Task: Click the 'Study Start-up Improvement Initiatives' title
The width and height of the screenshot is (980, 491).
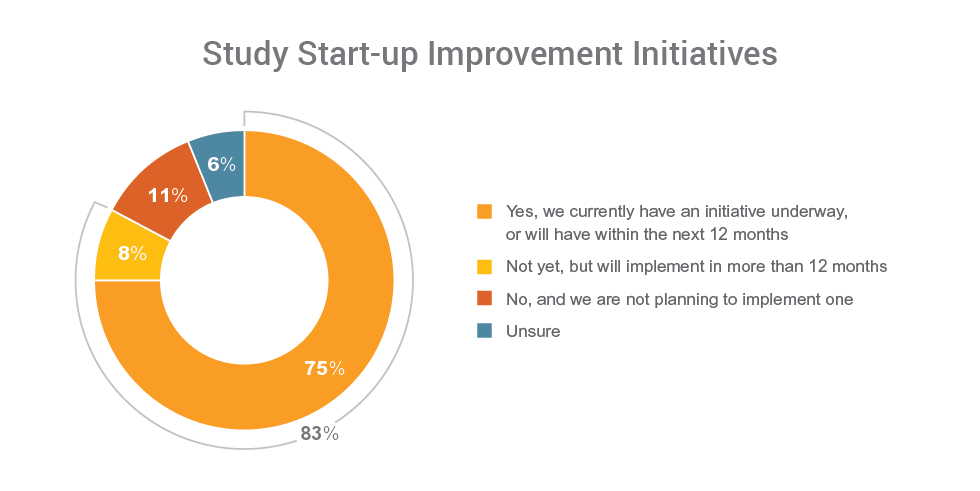Action: pyautogui.click(x=489, y=54)
